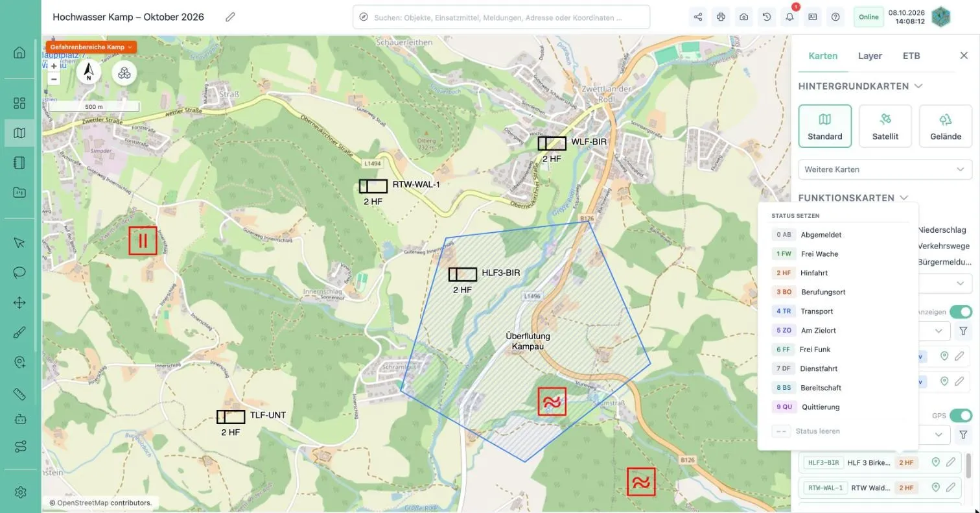Edit the scenario title with pencil icon
Screen dimensions: 980x513
coord(230,17)
